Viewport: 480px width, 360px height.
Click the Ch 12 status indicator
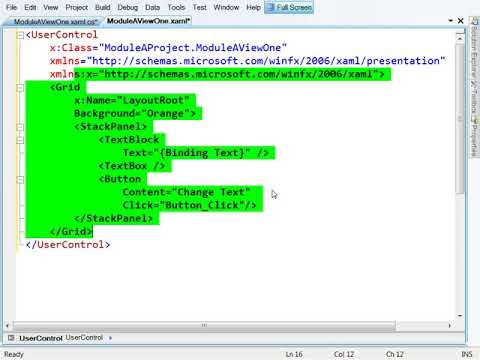pyautogui.click(x=395, y=354)
